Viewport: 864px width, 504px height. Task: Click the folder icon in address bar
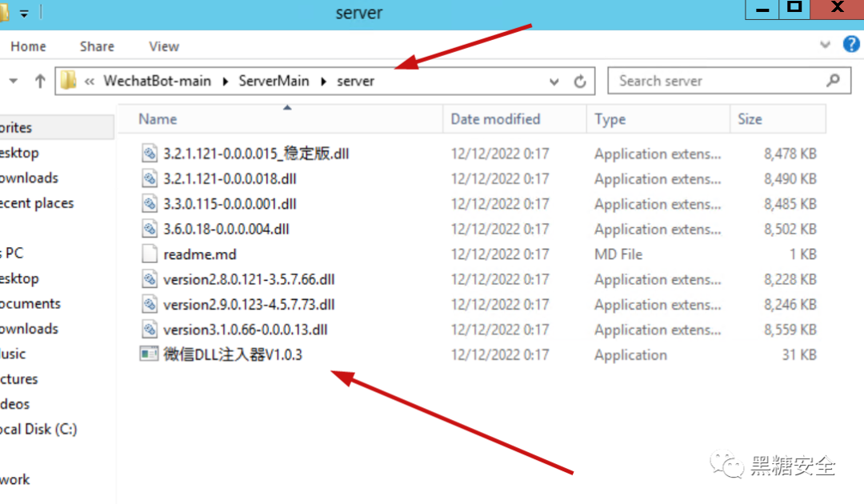tap(68, 81)
